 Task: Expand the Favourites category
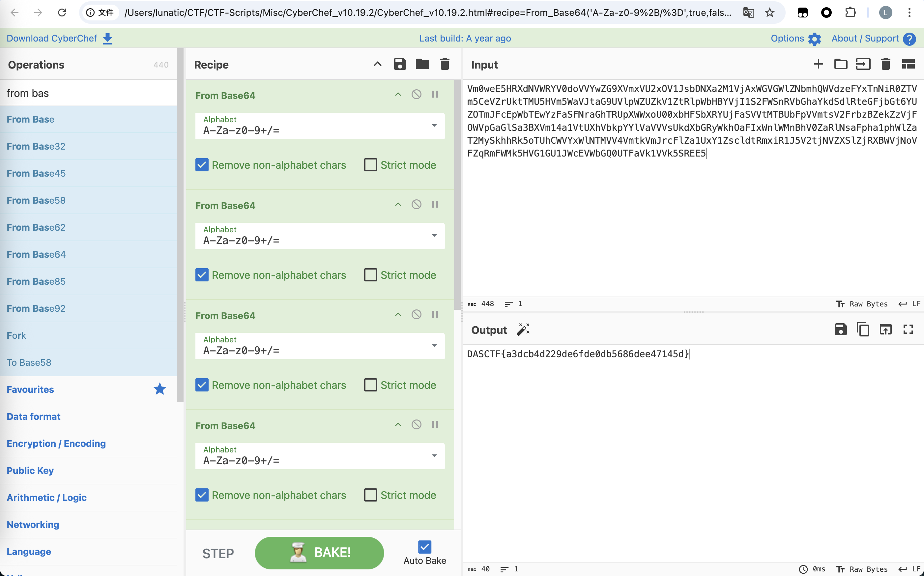pos(88,389)
